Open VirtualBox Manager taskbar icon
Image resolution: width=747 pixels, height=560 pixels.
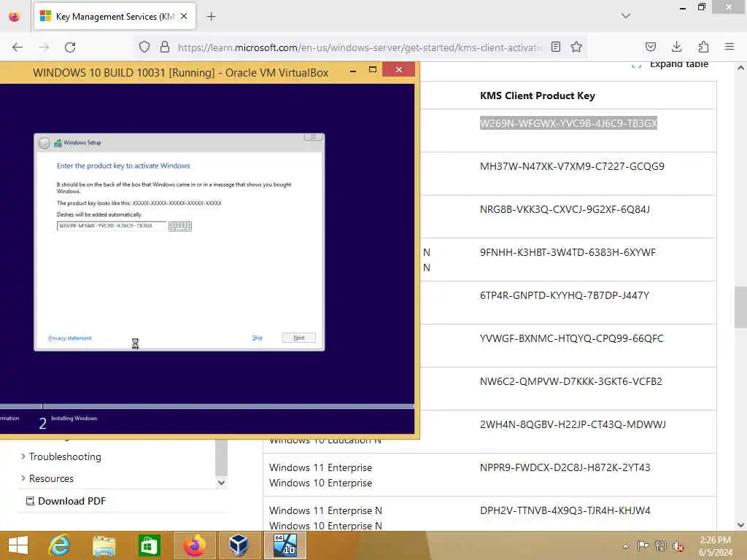pyautogui.click(x=239, y=545)
